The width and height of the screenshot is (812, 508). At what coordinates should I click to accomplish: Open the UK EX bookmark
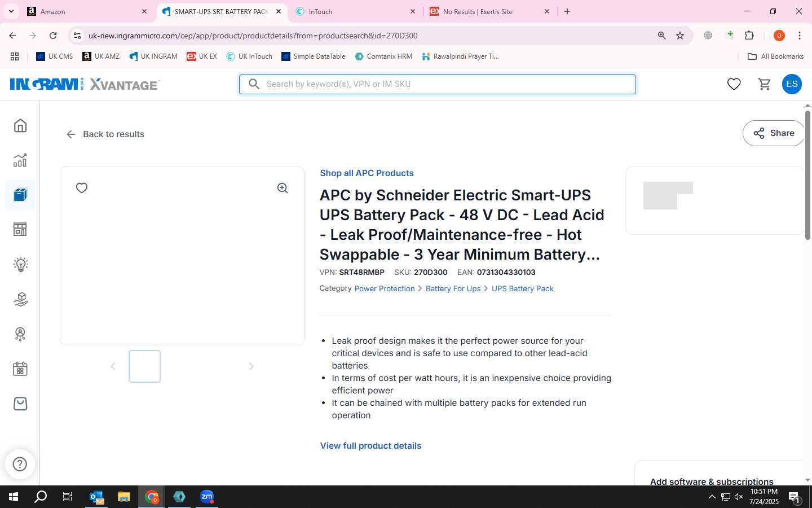point(202,56)
